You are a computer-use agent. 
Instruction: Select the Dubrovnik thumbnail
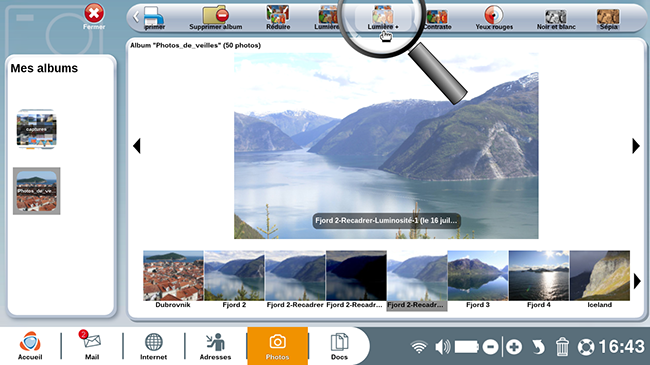coord(173,275)
